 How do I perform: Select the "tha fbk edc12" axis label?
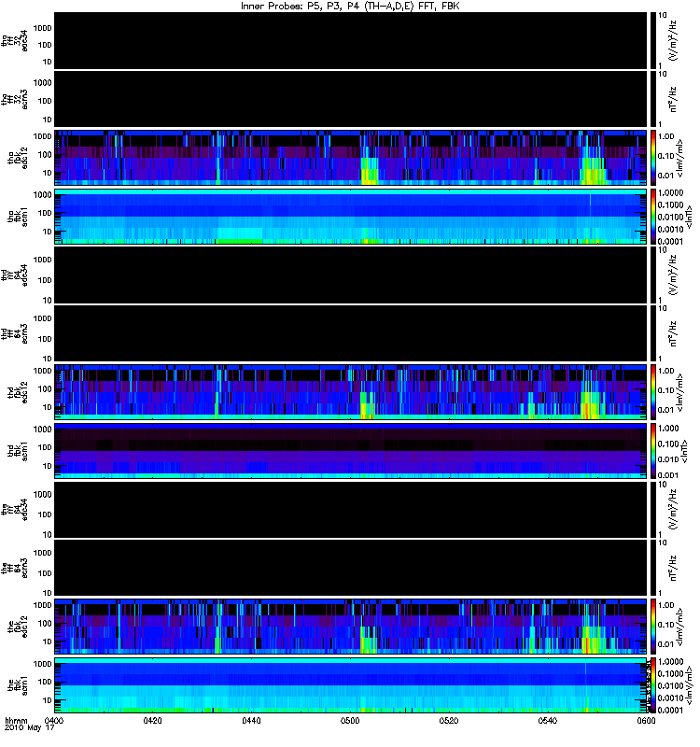click(18, 158)
